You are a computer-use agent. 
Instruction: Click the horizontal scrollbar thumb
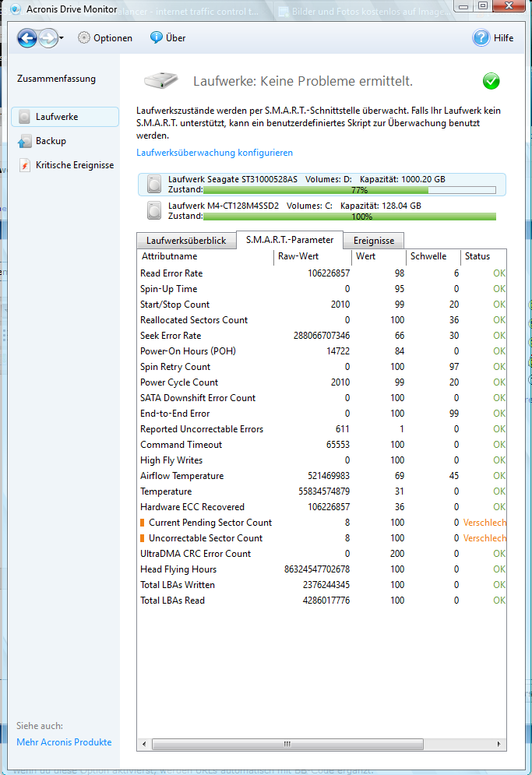click(x=287, y=744)
